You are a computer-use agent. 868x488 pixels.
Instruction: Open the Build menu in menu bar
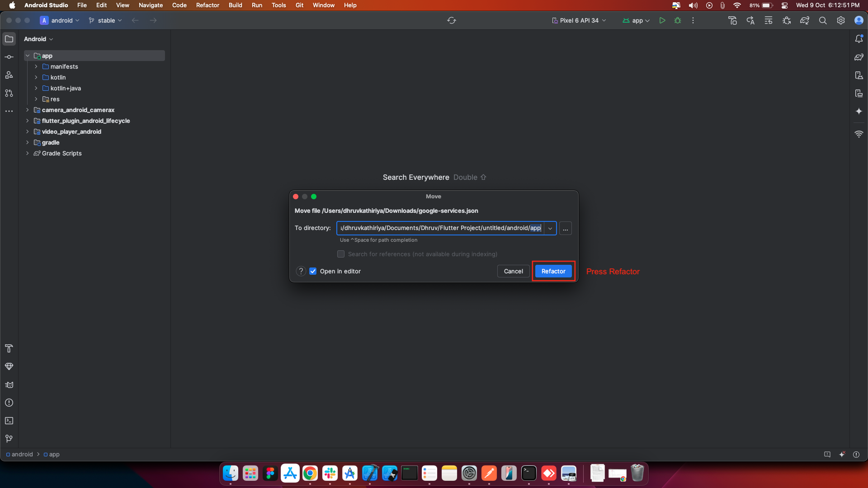tap(235, 5)
